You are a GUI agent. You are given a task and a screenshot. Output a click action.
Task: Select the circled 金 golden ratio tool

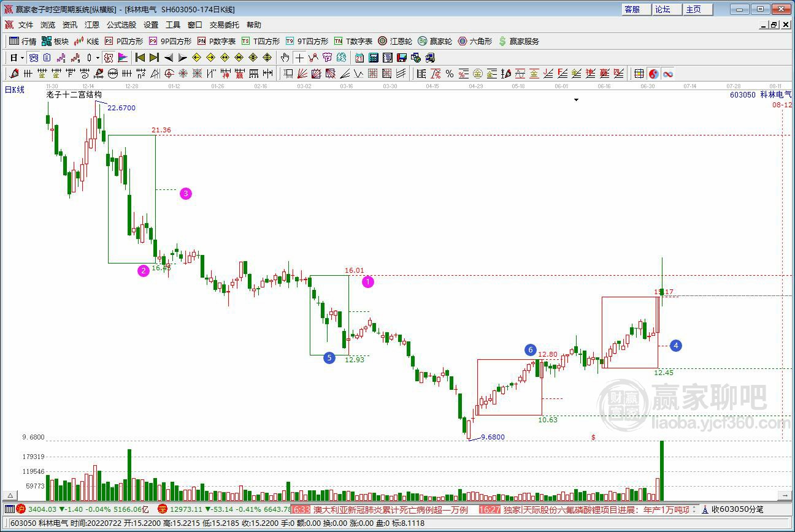tap(478, 74)
